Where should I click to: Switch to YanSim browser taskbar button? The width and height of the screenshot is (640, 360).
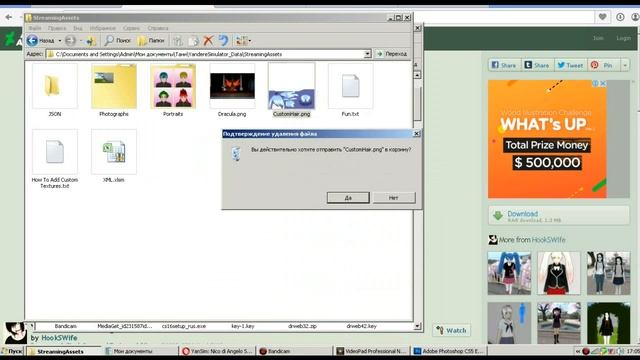click(218, 351)
